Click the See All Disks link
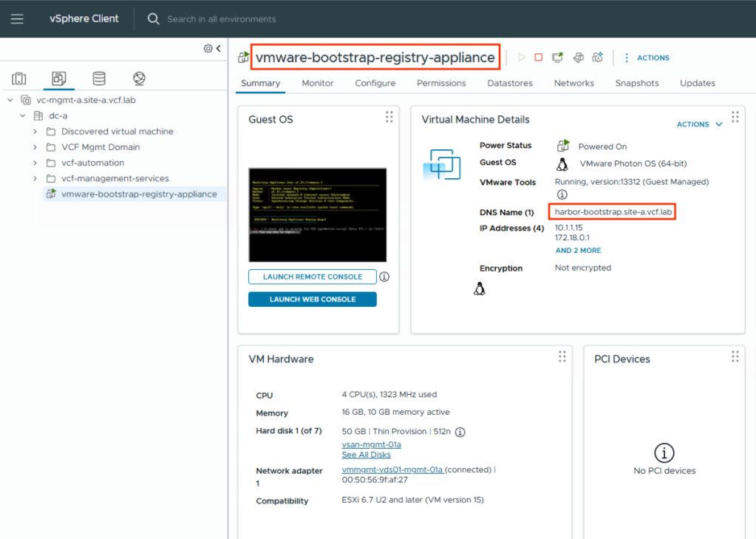Screen dimensions: 756x539 [366, 455]
